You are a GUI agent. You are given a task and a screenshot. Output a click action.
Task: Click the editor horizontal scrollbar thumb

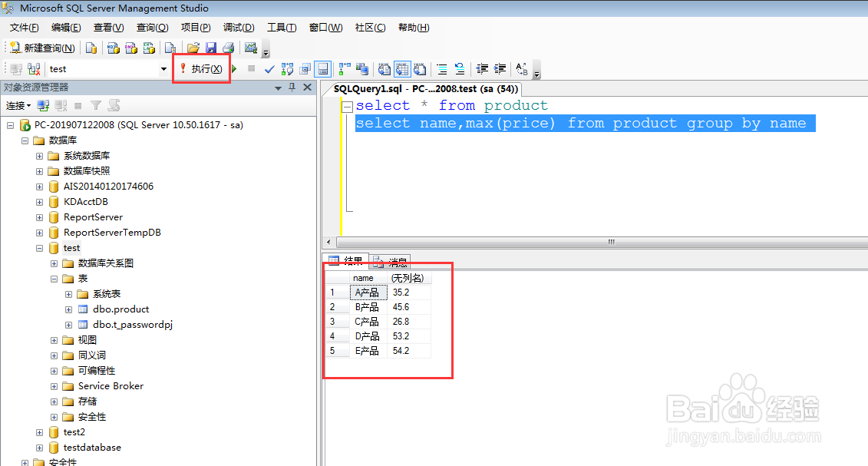pyautogui.click(x=611, y=242)
